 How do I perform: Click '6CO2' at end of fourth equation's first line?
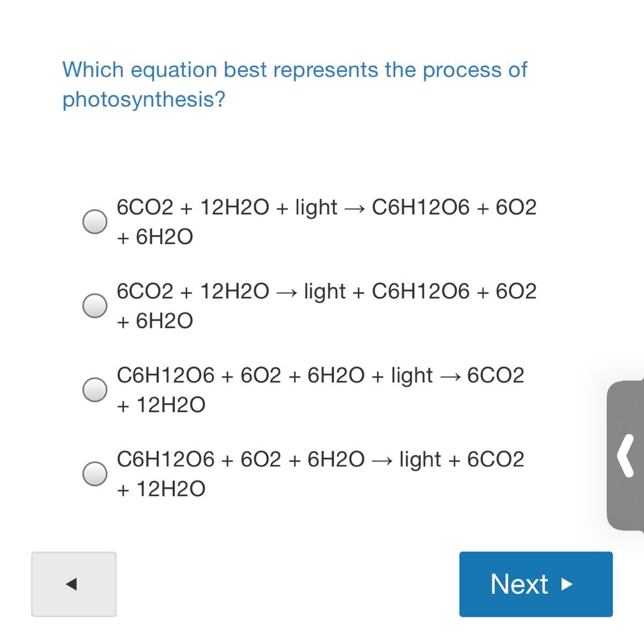pos(495,459)
